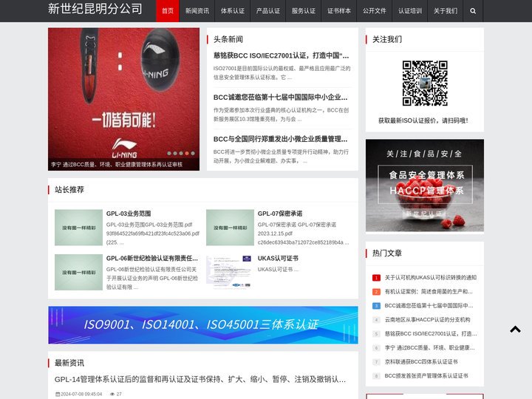532x399 pixels.
Task: Click the ISO9001 ISO14001 ISO45001 三体系认证 banner
Action: [x=203, y=325]
